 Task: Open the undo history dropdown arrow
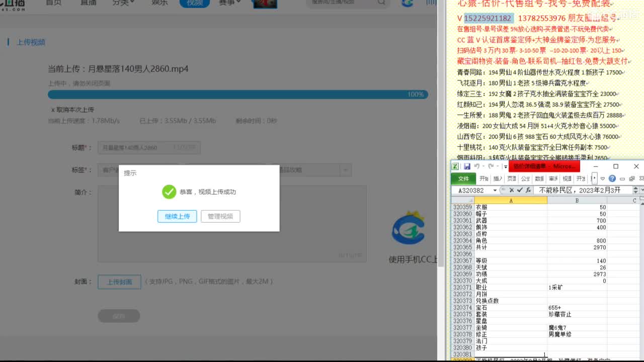[483, 166]
